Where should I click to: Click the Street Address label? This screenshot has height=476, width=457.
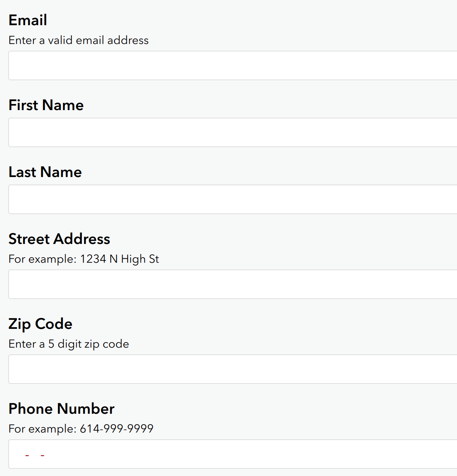point(59,239)
